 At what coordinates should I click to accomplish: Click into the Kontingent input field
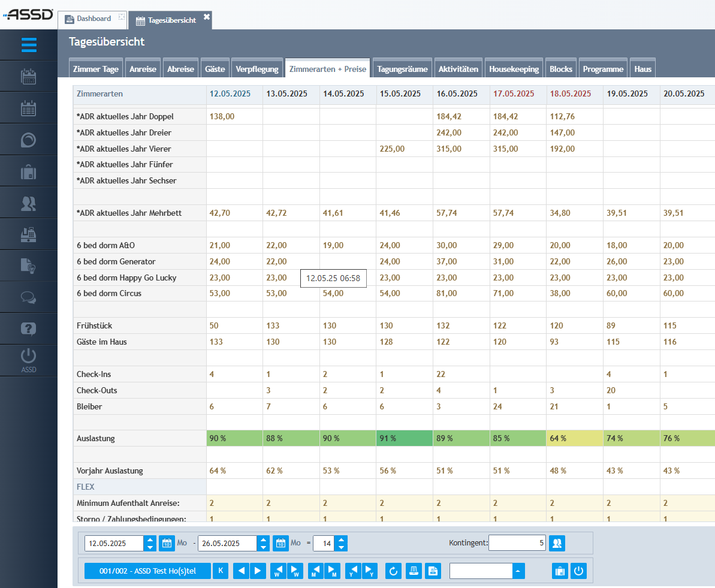[x=517, y=544]
